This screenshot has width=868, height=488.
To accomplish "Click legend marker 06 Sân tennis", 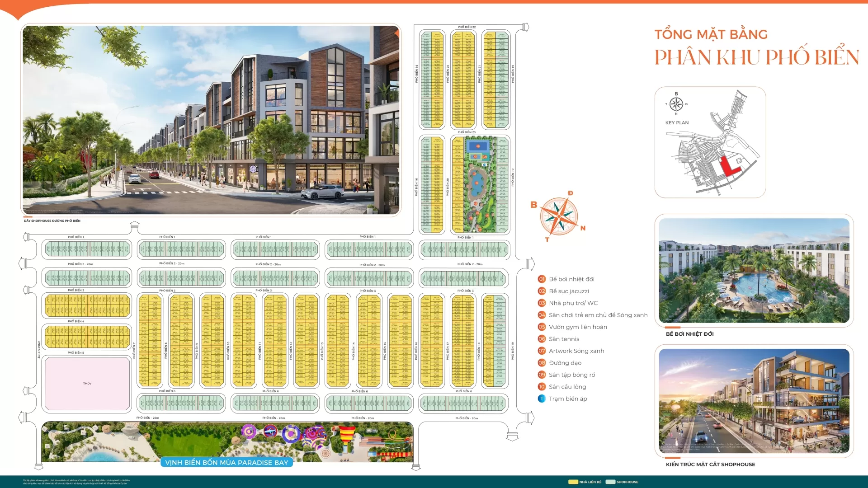I will tap(542, 339).
